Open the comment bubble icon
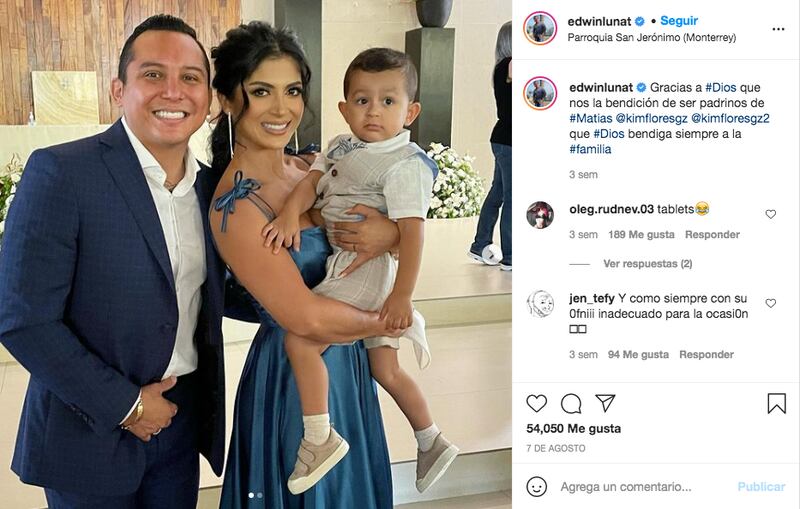800x509 pixels. click(571, 403)
